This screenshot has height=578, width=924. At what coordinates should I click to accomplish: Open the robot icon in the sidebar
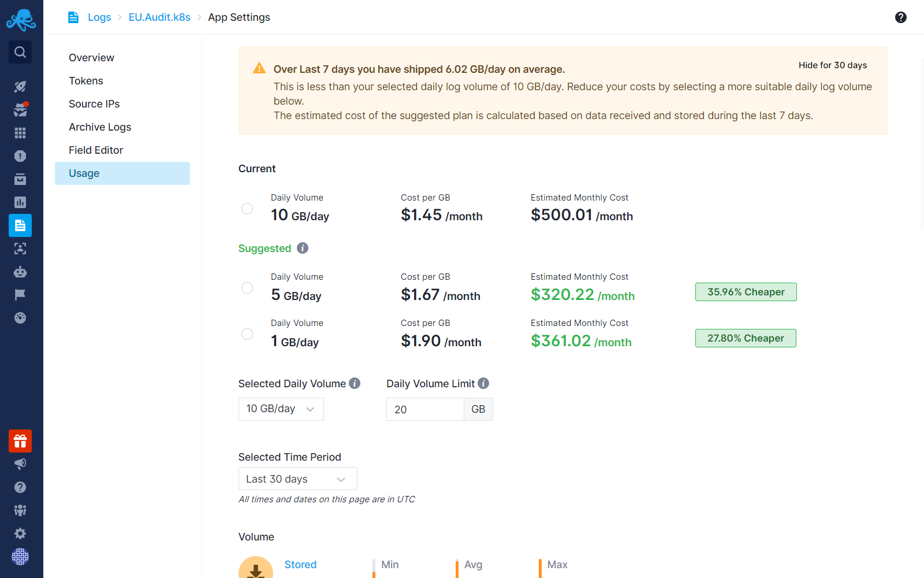pos(20,272)
